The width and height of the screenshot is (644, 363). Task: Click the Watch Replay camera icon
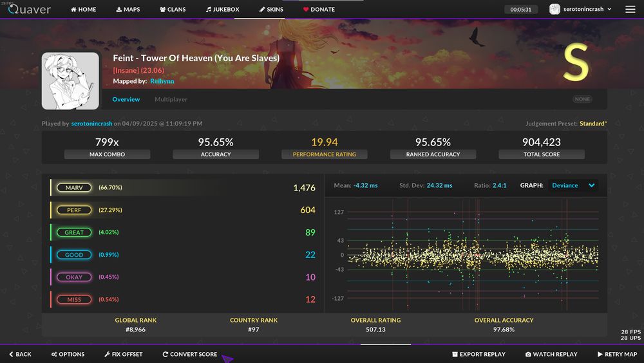tap(528, 354)
